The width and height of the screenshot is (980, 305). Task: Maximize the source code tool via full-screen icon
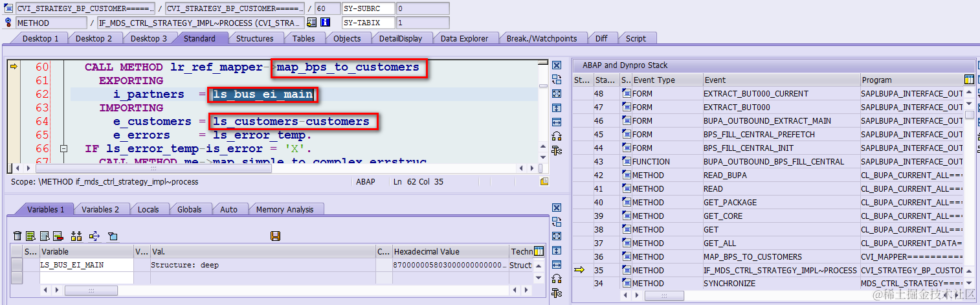tap(556, 94)
